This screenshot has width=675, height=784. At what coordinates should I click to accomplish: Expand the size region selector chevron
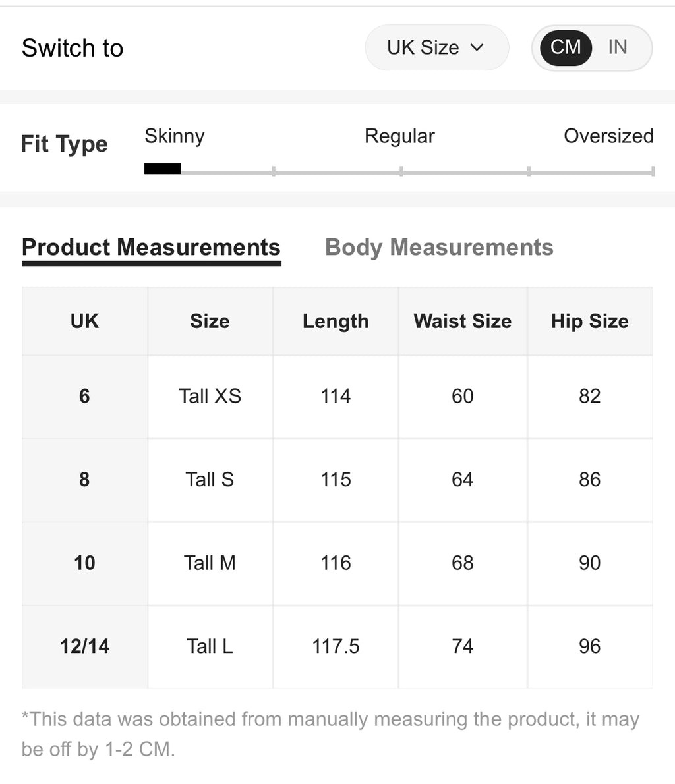coord(478,47)
